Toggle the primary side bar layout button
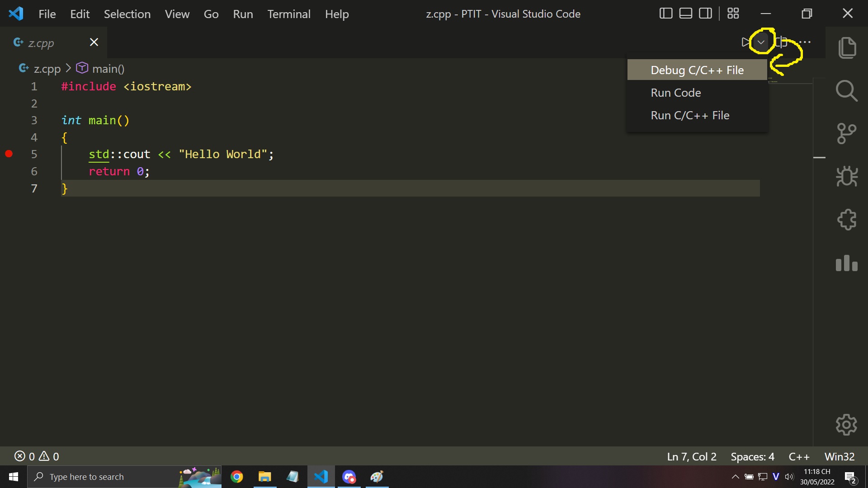The image size is (868, 488). [x=666, y=14]
